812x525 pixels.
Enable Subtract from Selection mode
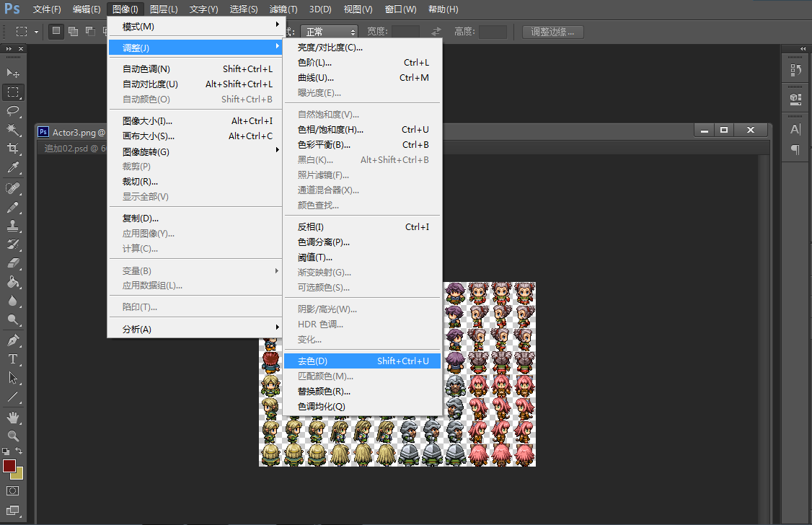pyautogui.click(x=90, y=31)
